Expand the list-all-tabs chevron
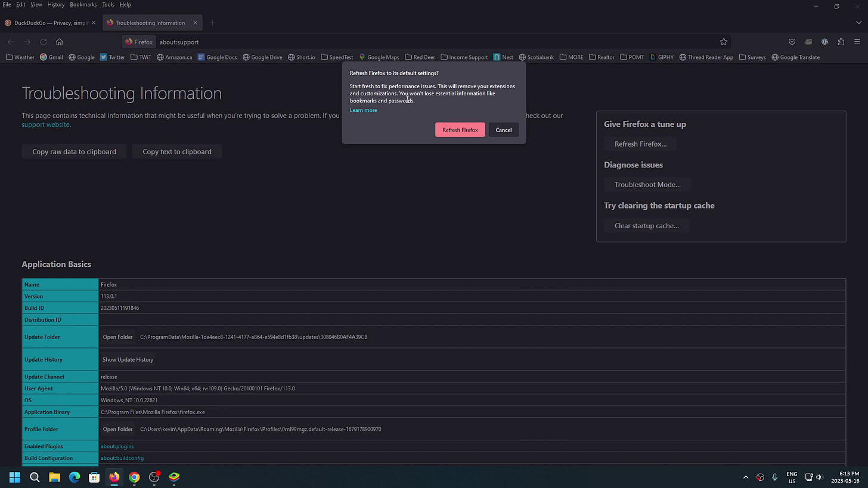 [858, 23]
